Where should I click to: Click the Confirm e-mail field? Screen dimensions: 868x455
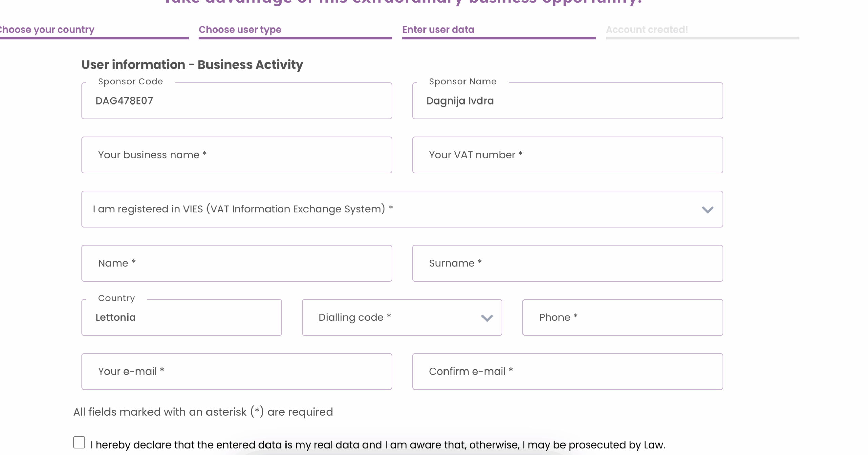567,372
